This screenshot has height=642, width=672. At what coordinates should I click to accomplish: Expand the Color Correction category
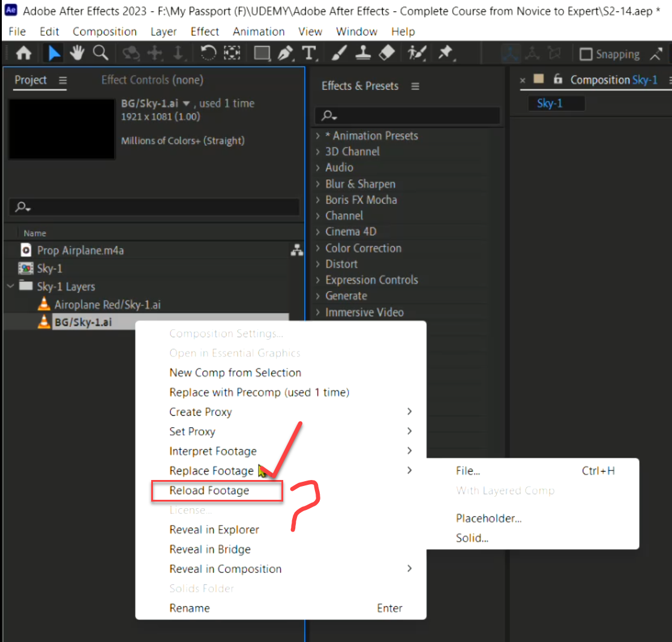362,248
